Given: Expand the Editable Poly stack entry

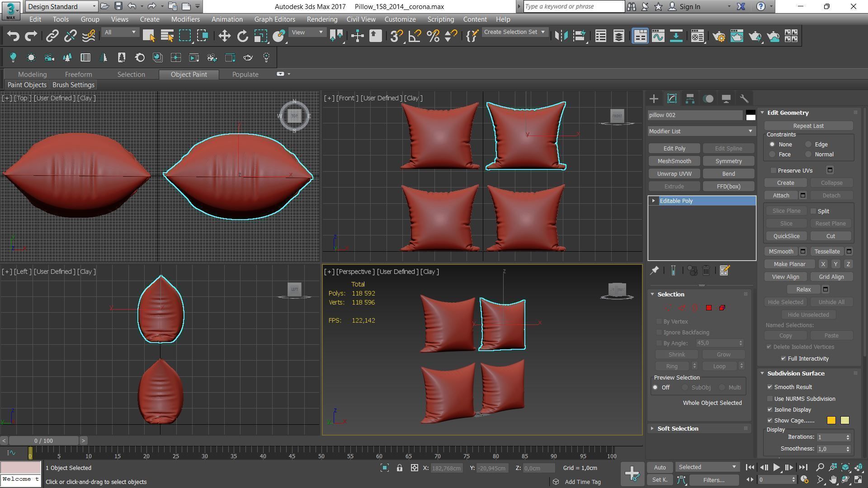Looking at the screenshot, I should pos(653,201).
